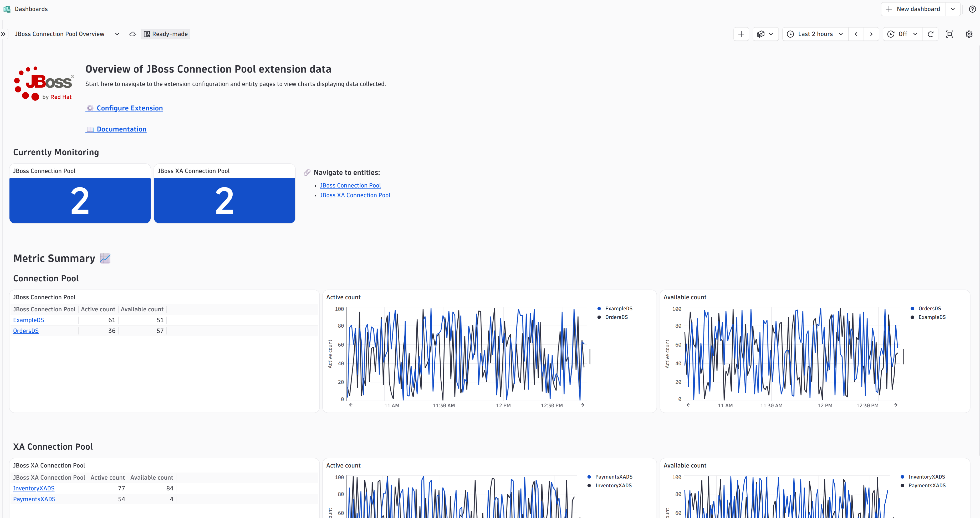
Task: Expand New dashboard dropdown arrow
Action: coord(953,9)
